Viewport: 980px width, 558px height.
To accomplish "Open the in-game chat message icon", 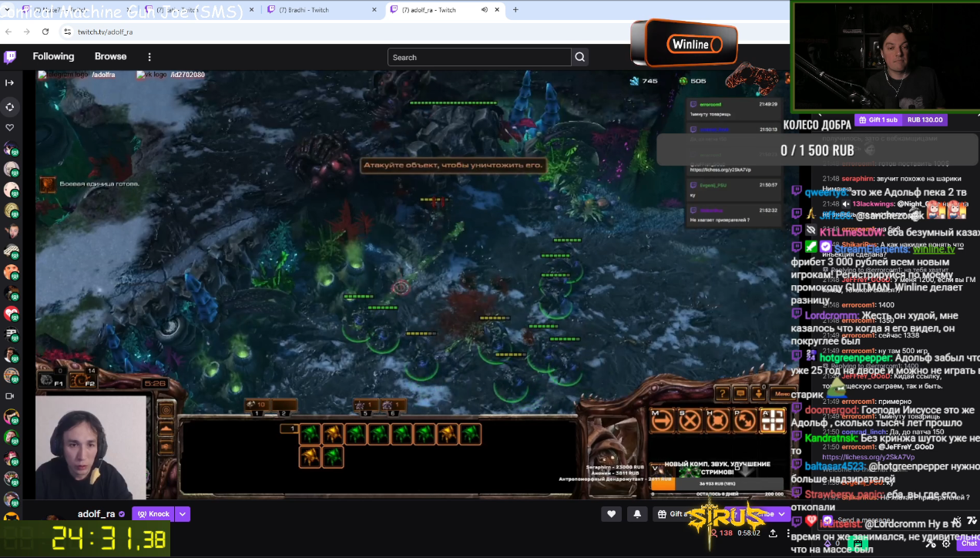I will tap(740, 393).
